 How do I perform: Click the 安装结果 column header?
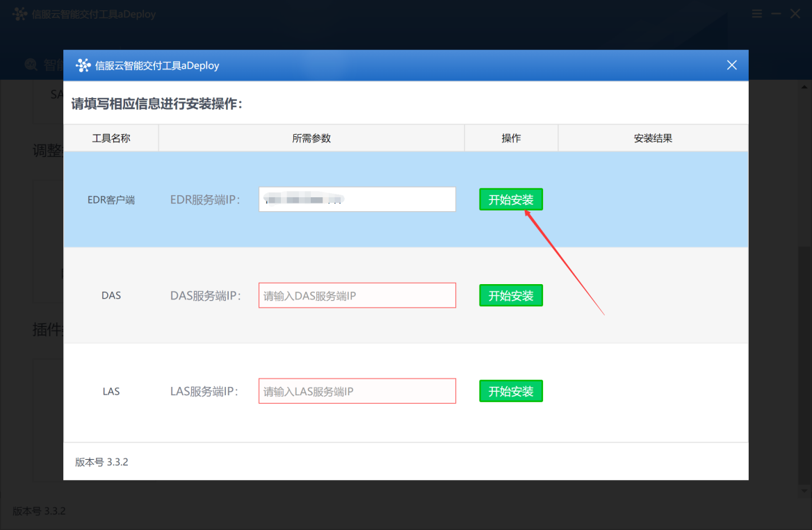coord(653,138)
